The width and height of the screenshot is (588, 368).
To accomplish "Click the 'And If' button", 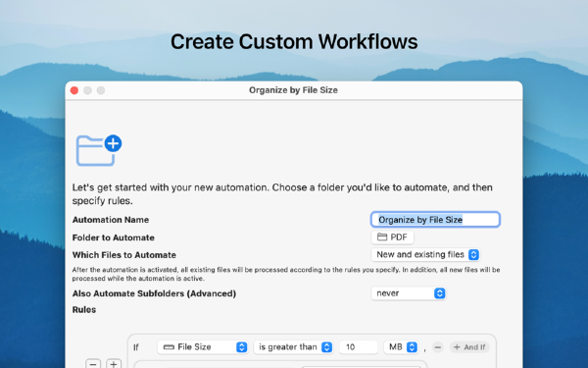I will pyautogui.click(x=469, y=347).
